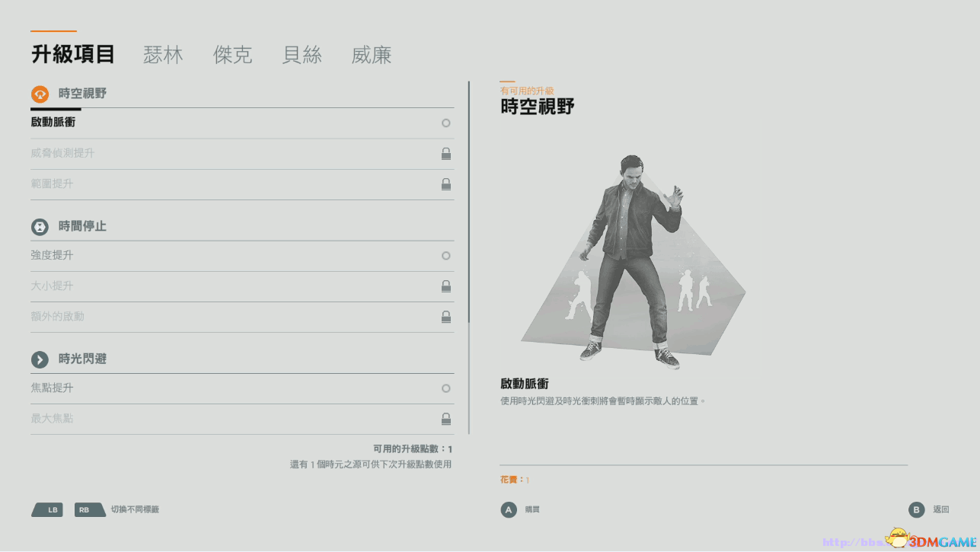Viewport: 980px width, 552px height.
Task: Click the 時空視野 detail panel title
Action: 538,107
